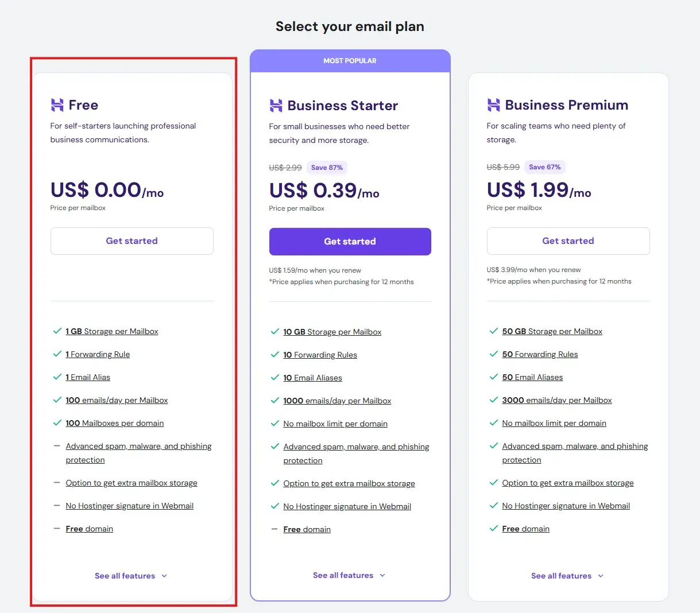
Task: Get started with Business Premium plan
Action: tap(568, 241)
